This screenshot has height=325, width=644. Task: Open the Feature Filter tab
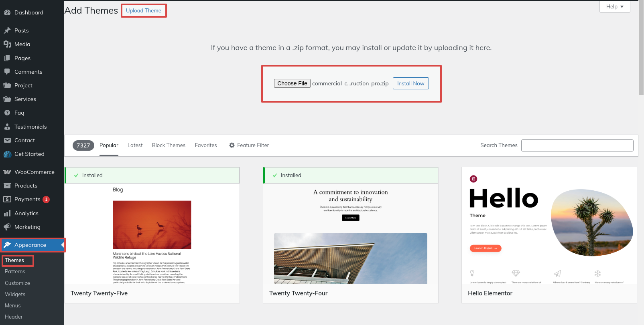click(249, 145)
